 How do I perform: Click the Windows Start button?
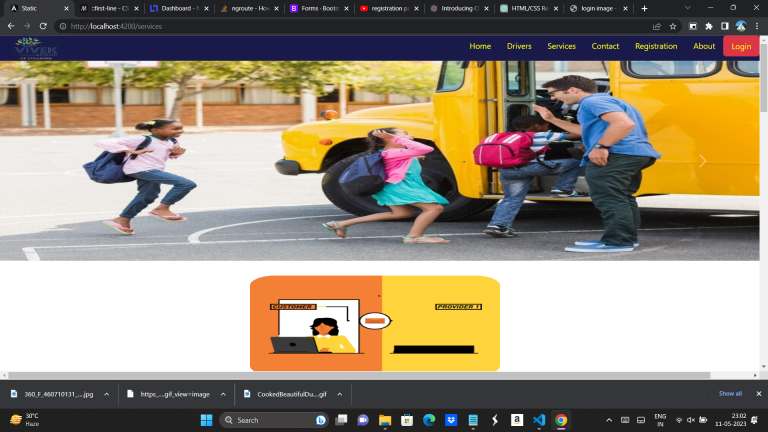tap(207, 420)
